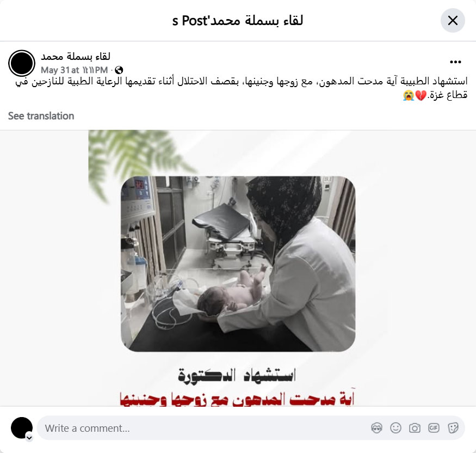Open the post author's profile picture

[x=22, y=63]
